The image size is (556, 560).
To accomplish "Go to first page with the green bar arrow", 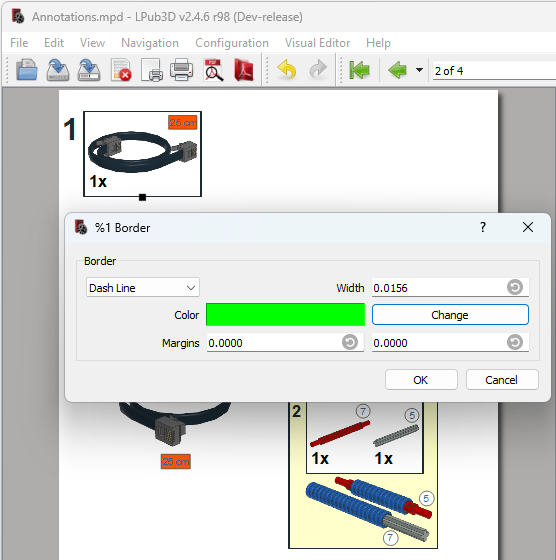I will tap(359, 70).
